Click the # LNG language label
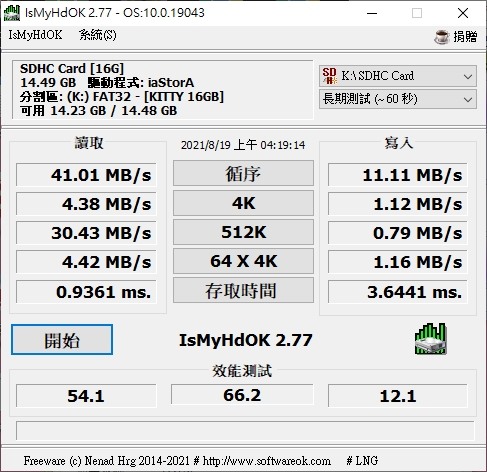 tap(362, 461)
